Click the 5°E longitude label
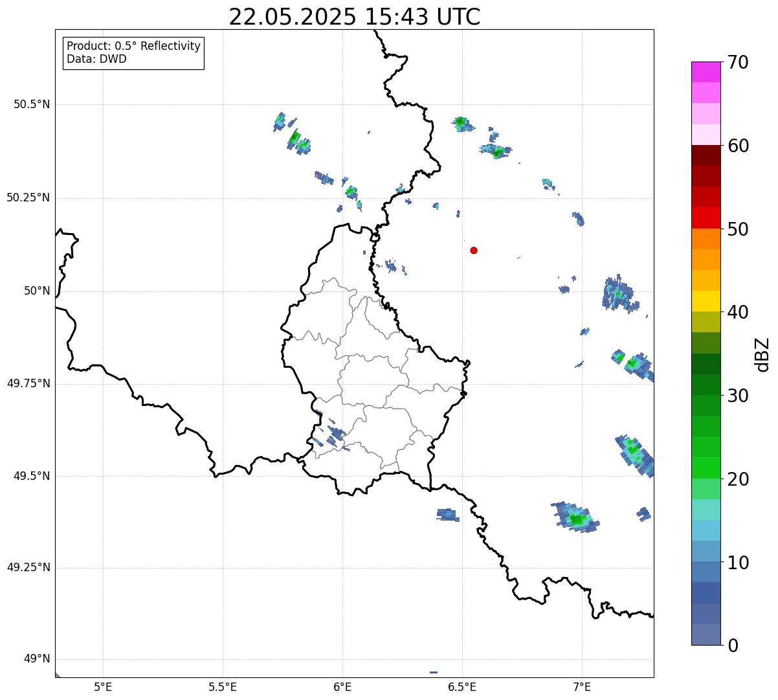 click(103, 686)
